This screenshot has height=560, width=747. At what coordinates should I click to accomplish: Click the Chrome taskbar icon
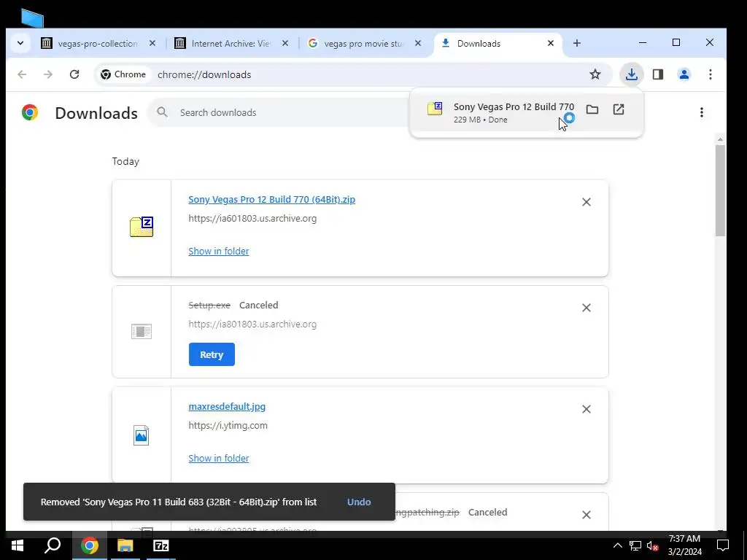[x=90, y=545]
